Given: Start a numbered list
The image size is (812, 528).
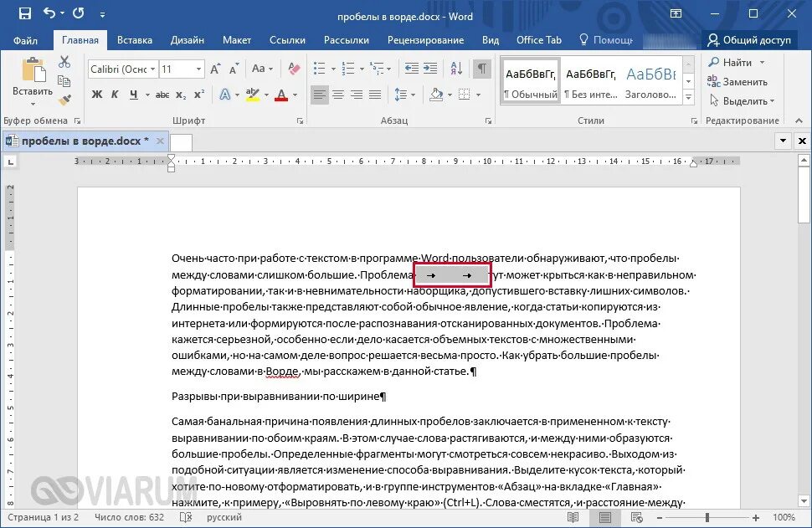Looking at the screenshot, I should (348, 69).
